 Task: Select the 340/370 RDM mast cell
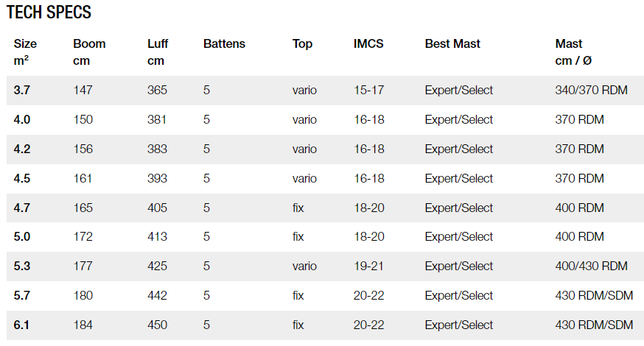pyautogui.click(x=591, y=91)
